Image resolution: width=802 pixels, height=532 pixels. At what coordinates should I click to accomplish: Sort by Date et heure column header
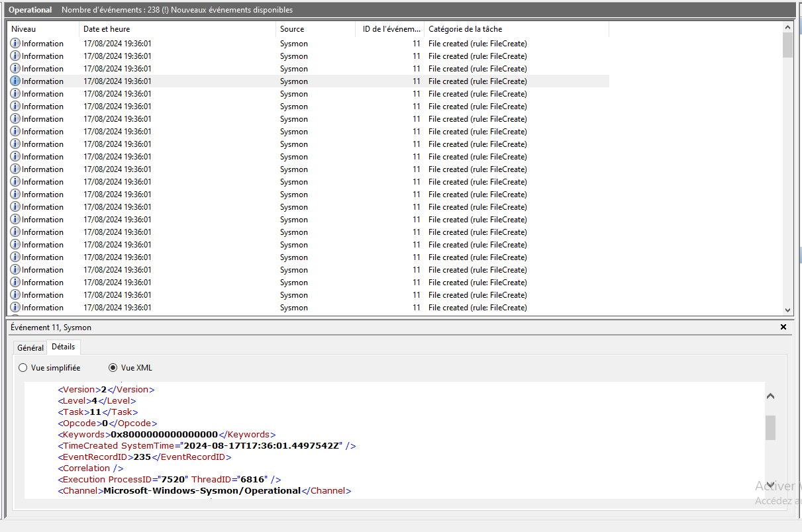177,29
